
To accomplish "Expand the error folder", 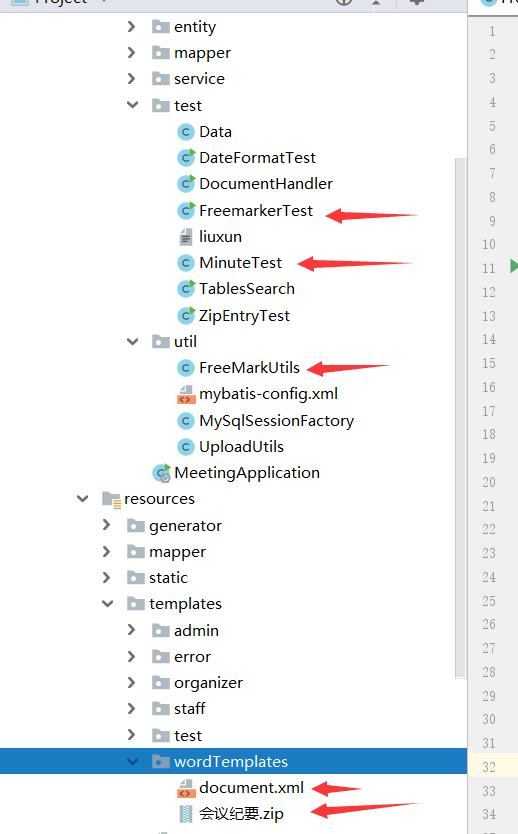I will point(131,656).
